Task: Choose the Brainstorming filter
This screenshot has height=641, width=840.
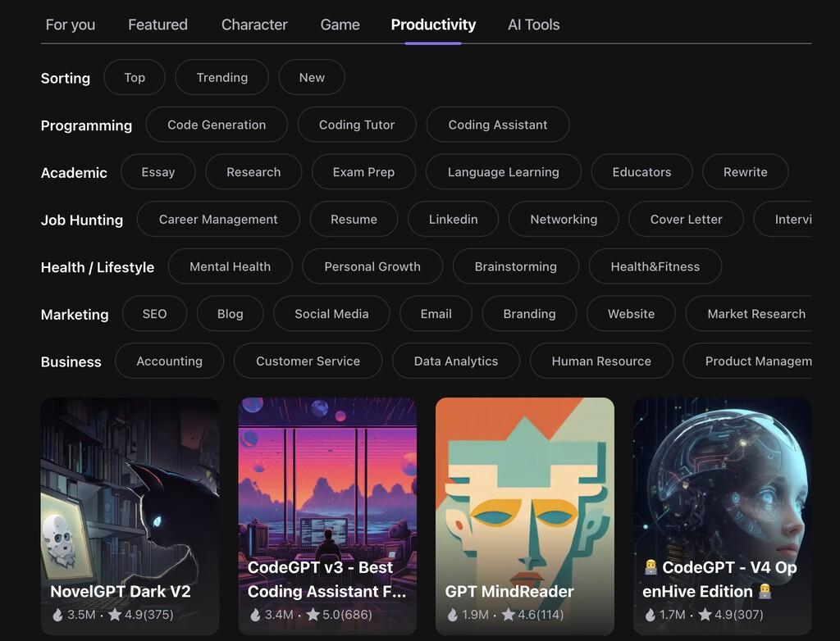Action: click(x=516, y=266)
